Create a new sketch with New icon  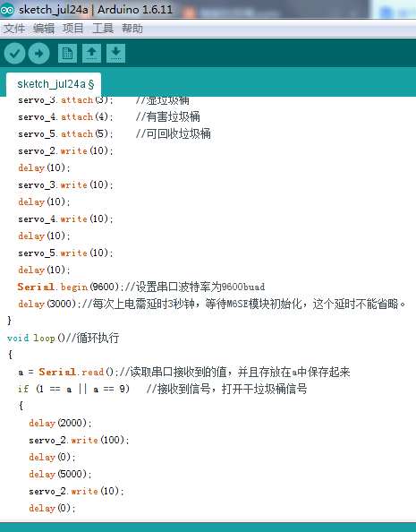tap(67, 53)
